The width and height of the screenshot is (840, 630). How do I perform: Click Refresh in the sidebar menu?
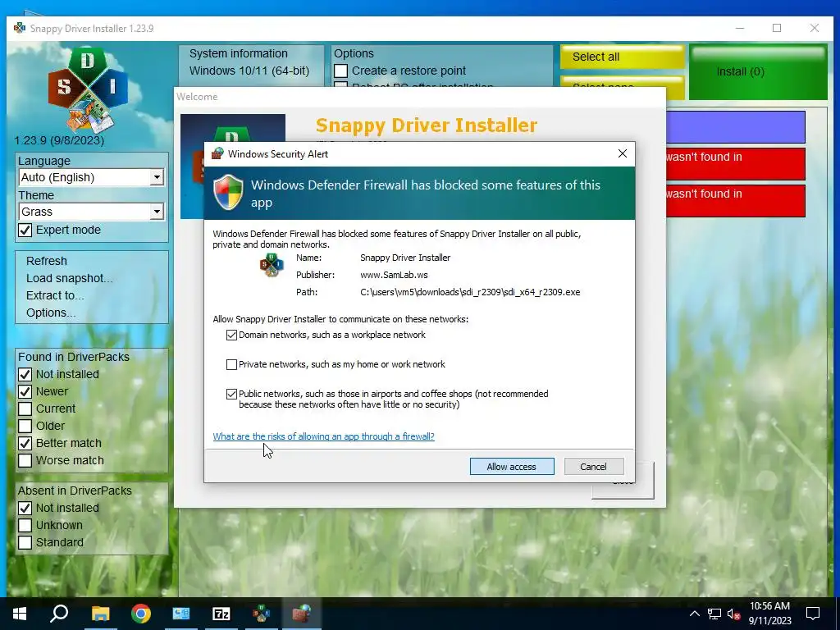coord(47,261)
